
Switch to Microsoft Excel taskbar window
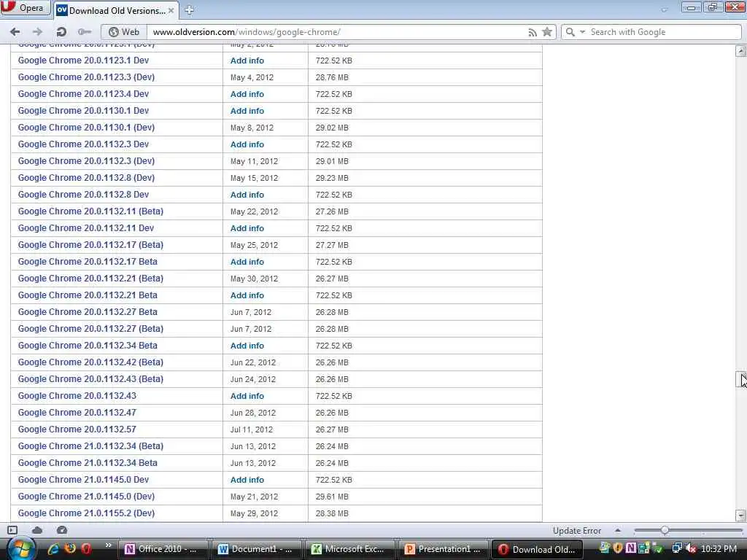349,549
